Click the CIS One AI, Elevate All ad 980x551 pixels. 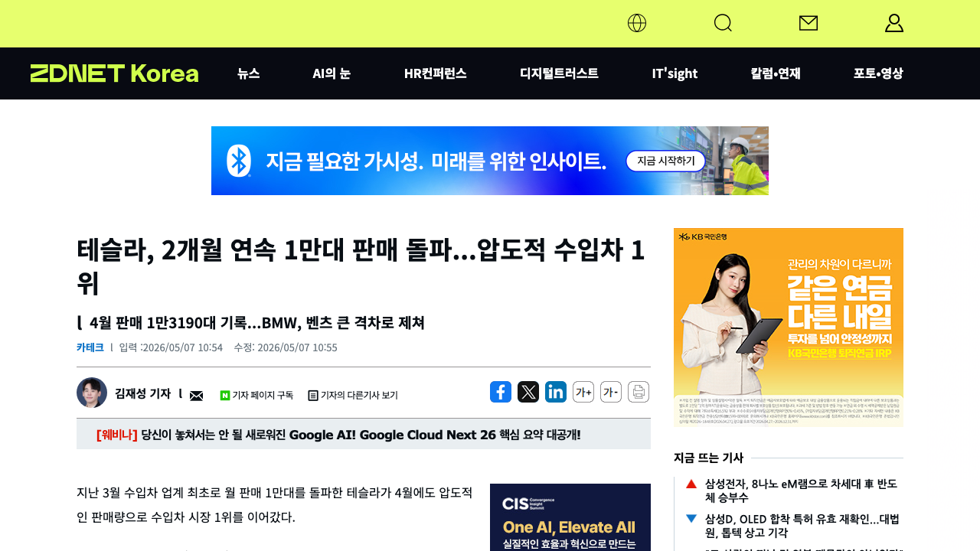coord(570,517)
